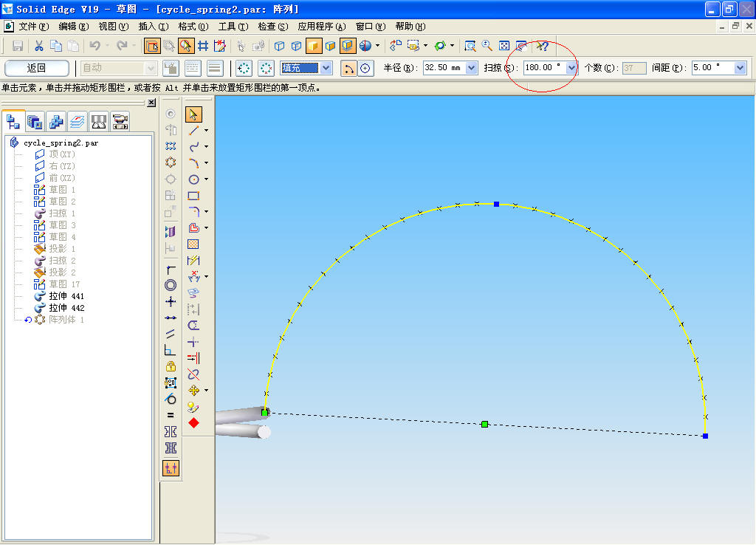This screenshot has height=545, width=756.
Task: Click the 返回 return button
Action: [x=37, y=68]
